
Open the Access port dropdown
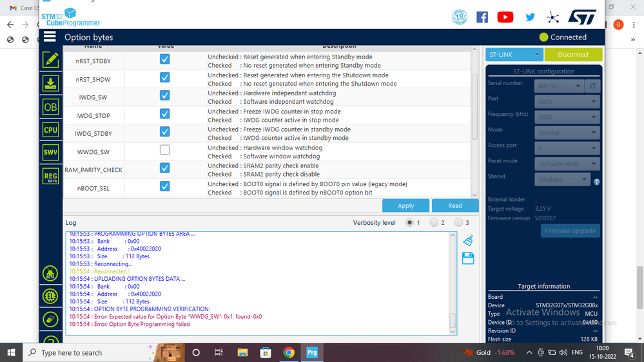tap(567, 148)
